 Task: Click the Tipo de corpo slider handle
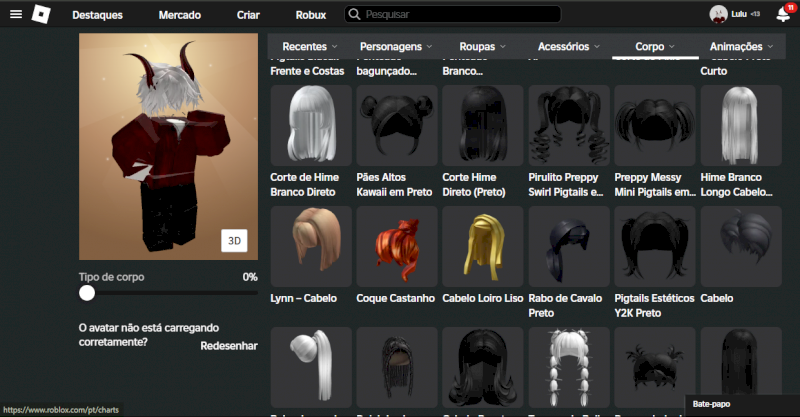click(x=87, y=293)
